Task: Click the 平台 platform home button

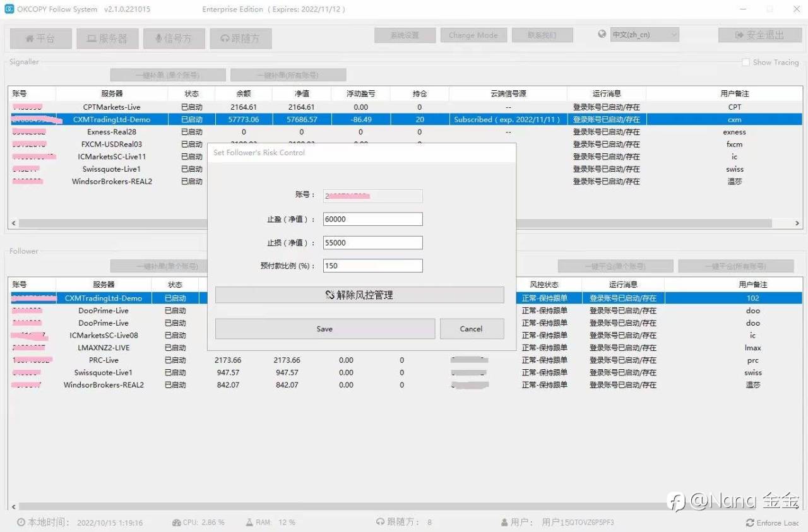Action: pos(40,38)
